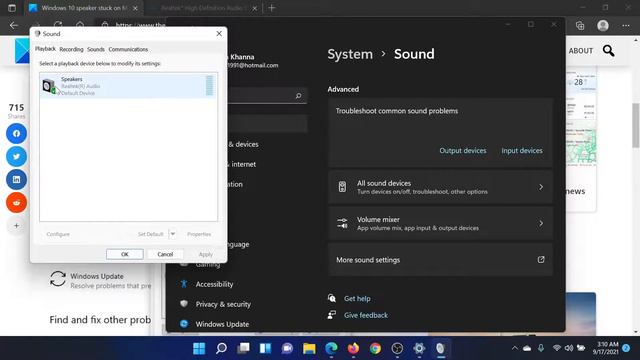Open a new browser tab with plus
Screen dimensions: 640x360
click(x=272, y=8)
